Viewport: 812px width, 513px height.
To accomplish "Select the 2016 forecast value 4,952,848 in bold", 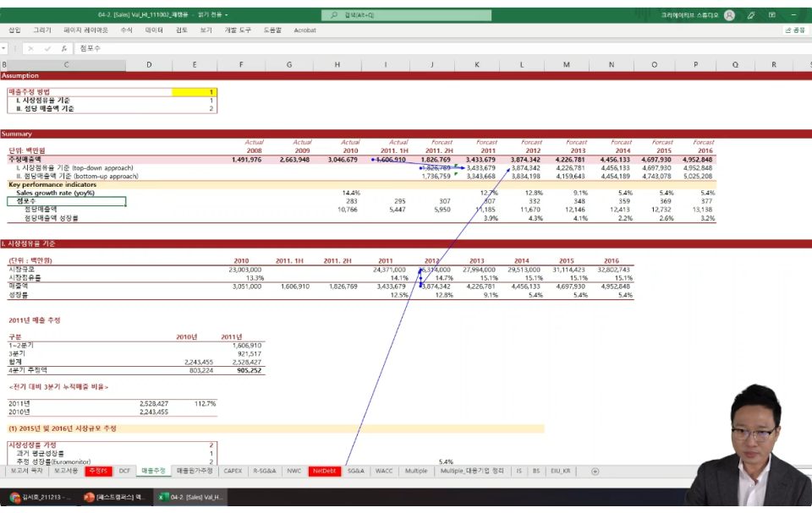I will coord(695,160).
